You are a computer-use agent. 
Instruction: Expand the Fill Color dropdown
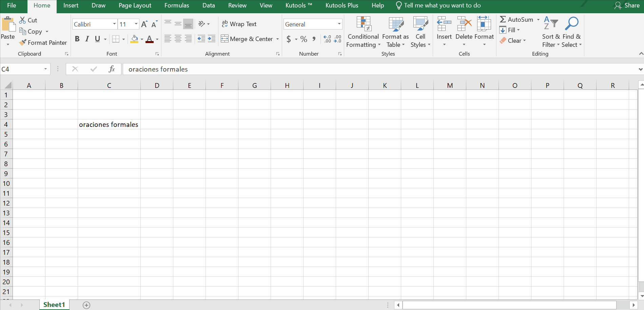point(142,39)
